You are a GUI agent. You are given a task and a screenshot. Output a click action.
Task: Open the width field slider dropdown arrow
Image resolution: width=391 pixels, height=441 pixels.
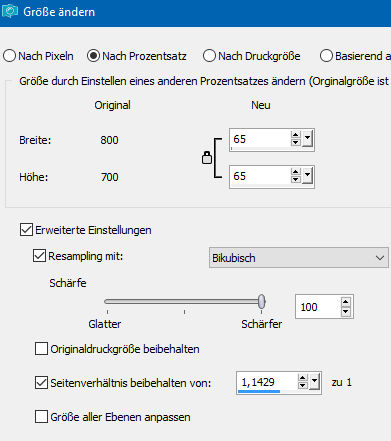(x=307, y=139)
